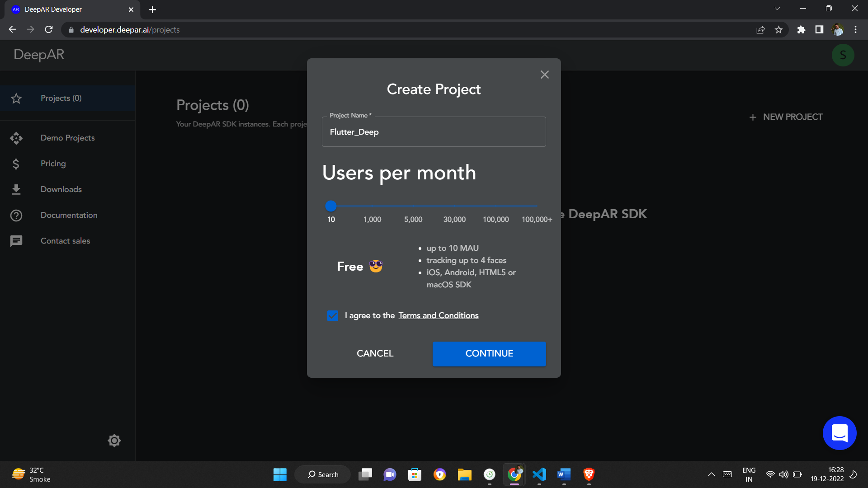868x488 pixels.
Task: Click the NEW PROJECT button
Action: 786,117
